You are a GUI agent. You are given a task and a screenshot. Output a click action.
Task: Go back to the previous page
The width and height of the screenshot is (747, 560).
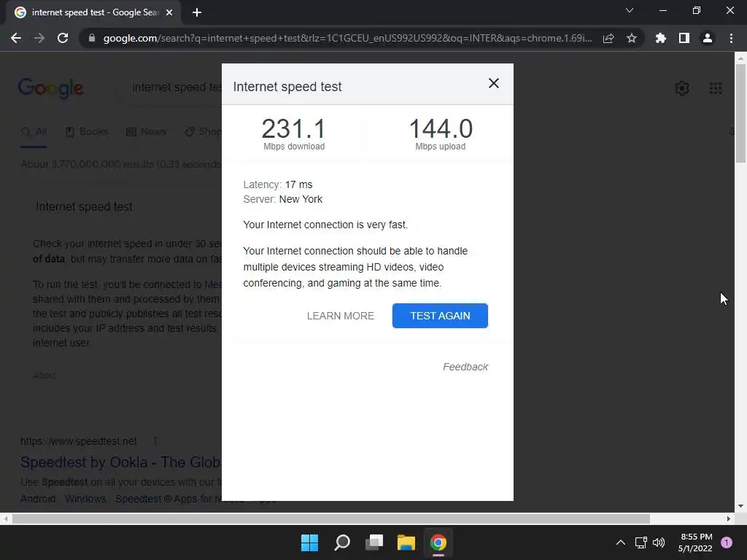(16, 38)
